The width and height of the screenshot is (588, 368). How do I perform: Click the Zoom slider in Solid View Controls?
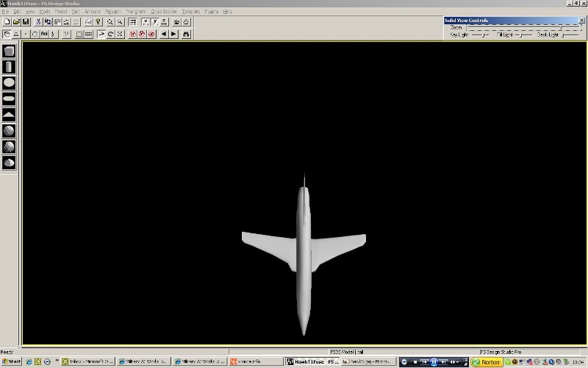(x=524, y=27)
